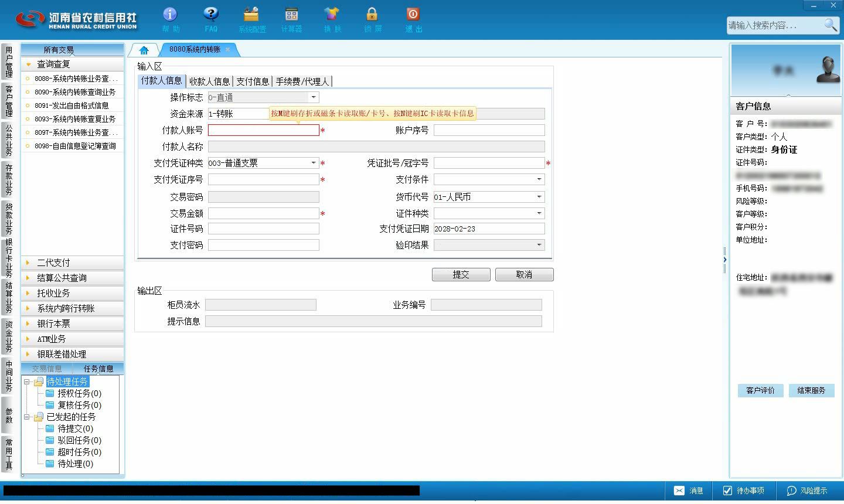Open the 验印结果 dropdown
The height and width of the screenshot is (504, 844).
coord(539,245)
